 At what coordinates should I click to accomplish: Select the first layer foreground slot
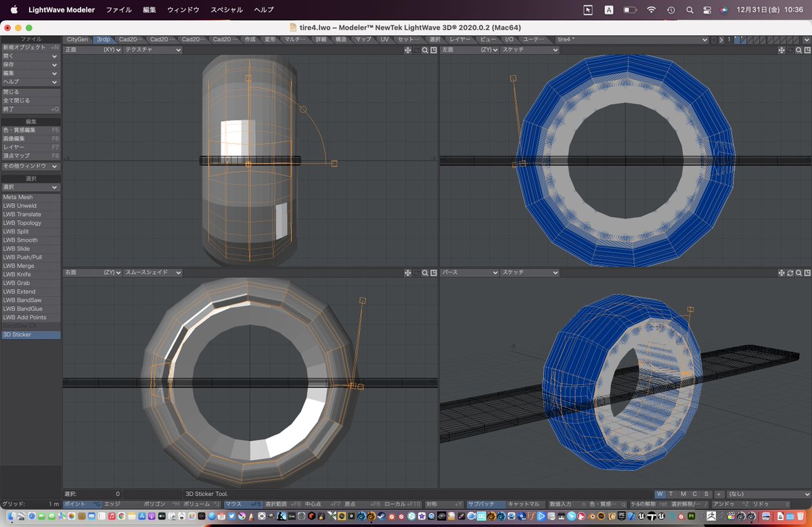738,40
